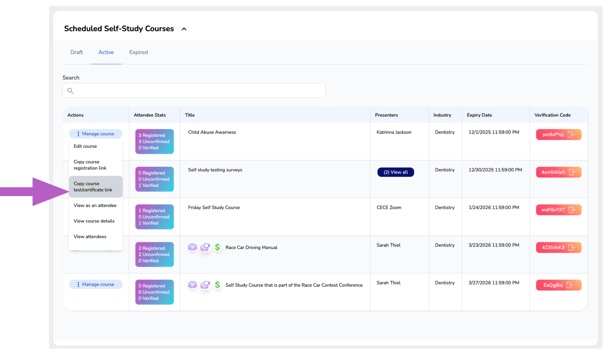The width and height of the screenshot is (611, 360).
Task: Click the presenter name CECE Zoom
Action: point(389,207)
